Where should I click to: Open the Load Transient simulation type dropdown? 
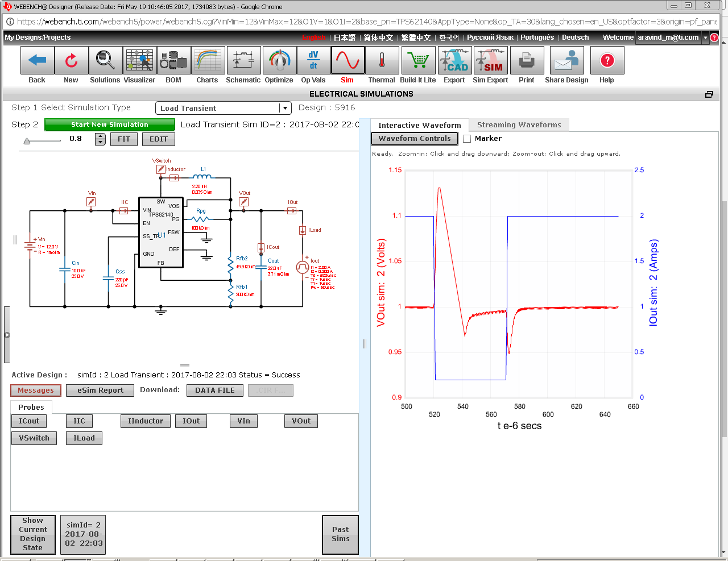pyautogui.click(x=223, y=108)
